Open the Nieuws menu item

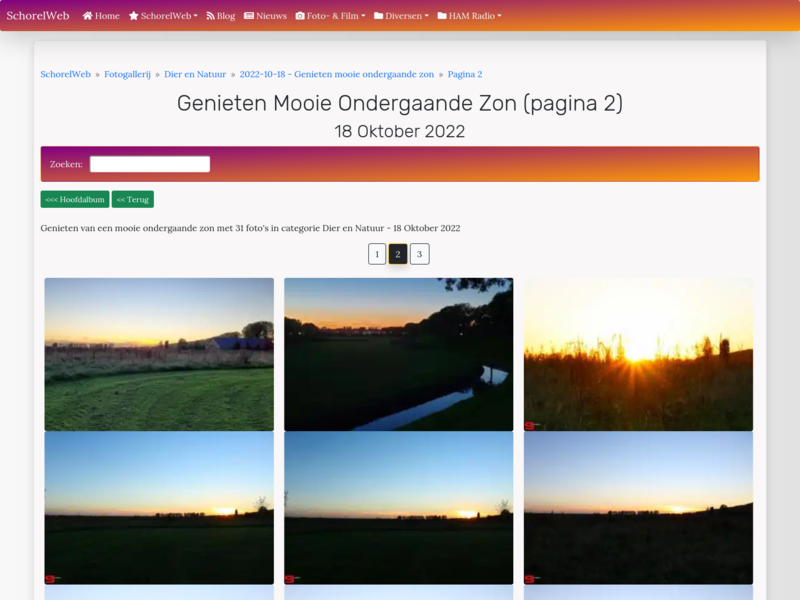click(x=265, y=16)
